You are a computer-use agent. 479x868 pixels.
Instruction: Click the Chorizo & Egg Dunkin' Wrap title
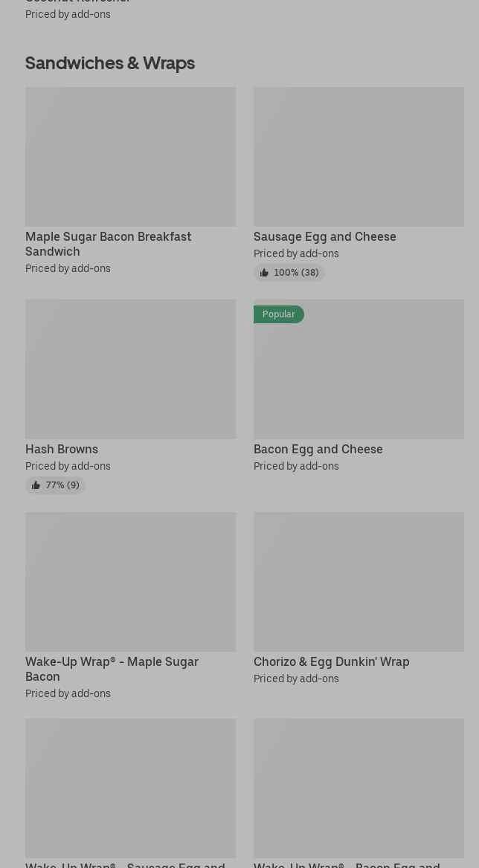331,661
